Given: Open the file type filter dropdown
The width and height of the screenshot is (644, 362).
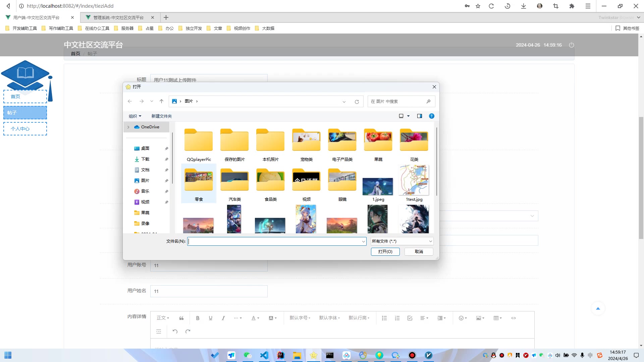Looking at the screenshot, I should 402,241.
